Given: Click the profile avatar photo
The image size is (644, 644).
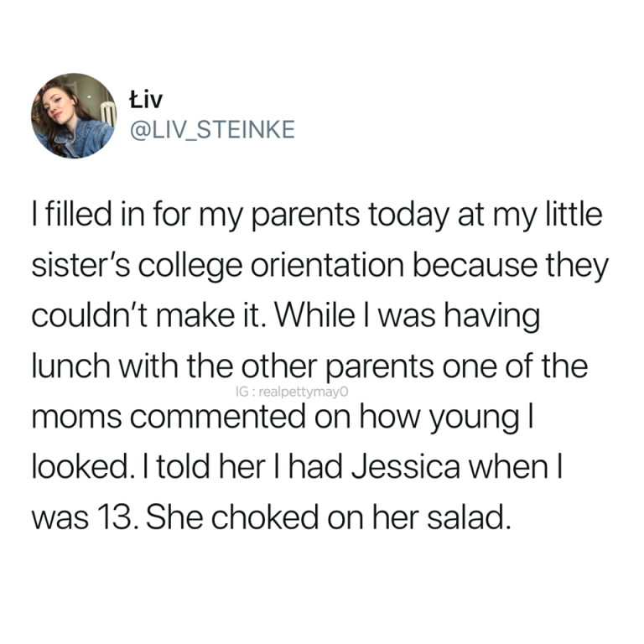Looking at the screenshot, I should tap(73, 115).
